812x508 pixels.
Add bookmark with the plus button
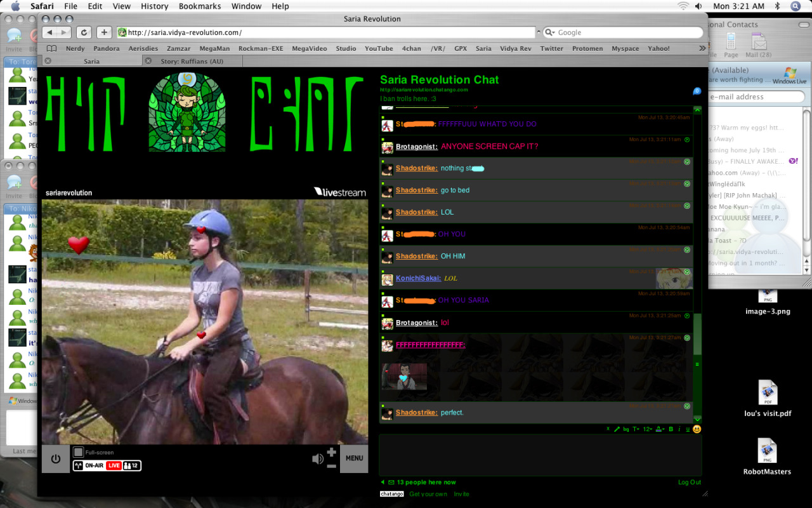coord(105,32)
